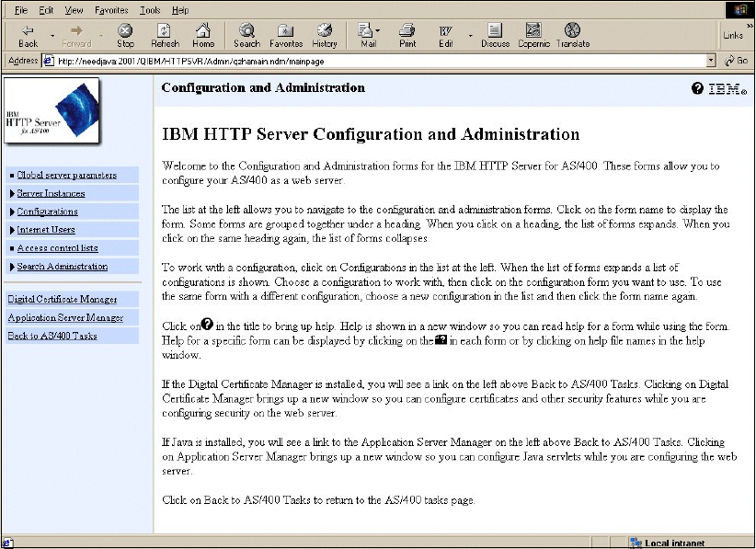Open the History toolbar button
This screenshot has width=756, height=549.
325,36
